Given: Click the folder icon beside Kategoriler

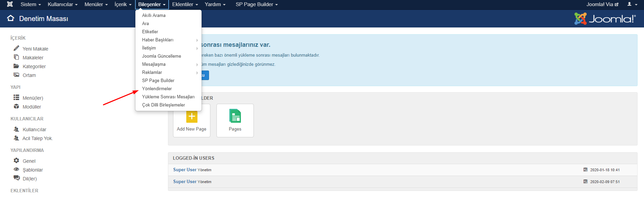Looking at the screenshot, I should coord(16,66).
